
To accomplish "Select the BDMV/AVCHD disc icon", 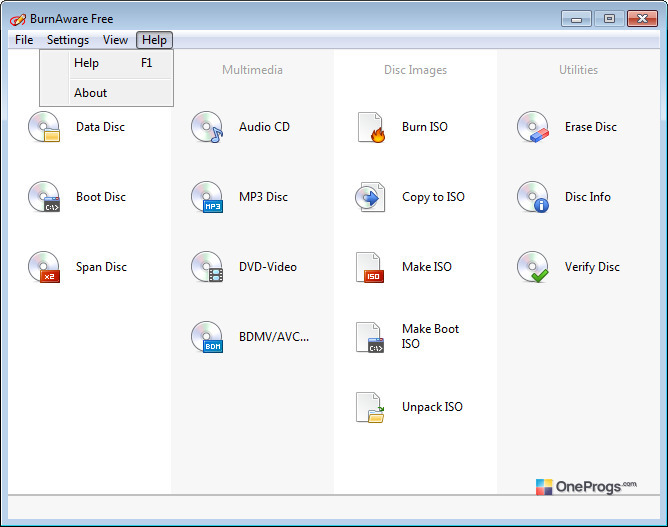I will (207, 337).
